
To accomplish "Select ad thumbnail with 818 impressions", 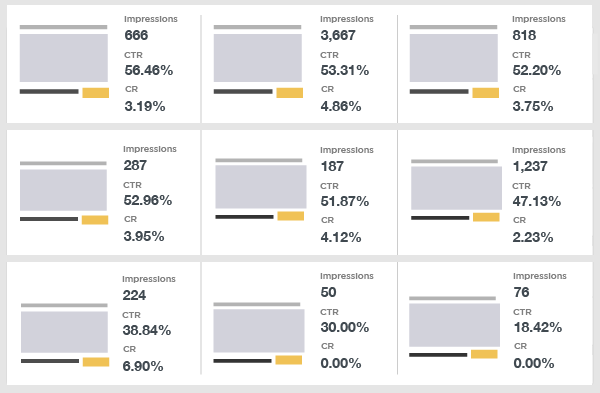I will (454, 58).
